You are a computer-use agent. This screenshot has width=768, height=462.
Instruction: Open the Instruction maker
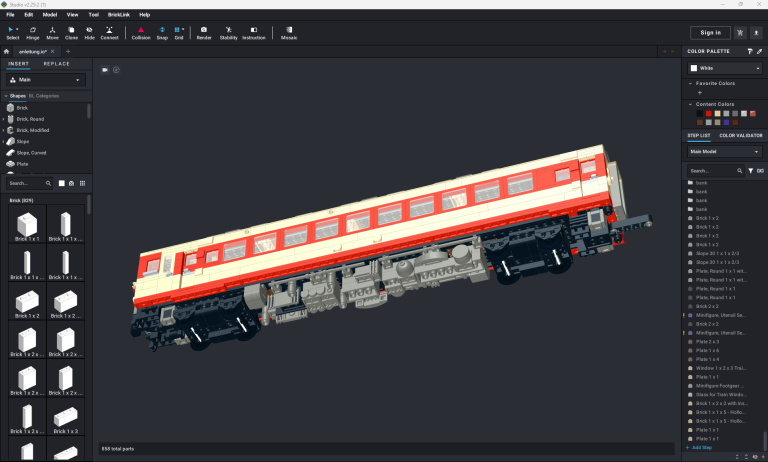(x=254, y=33)
